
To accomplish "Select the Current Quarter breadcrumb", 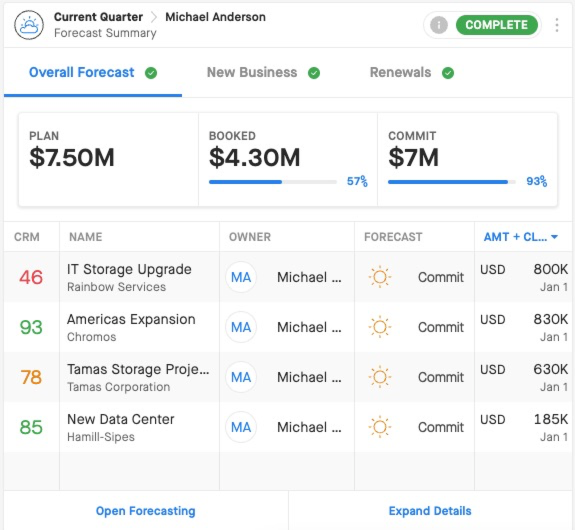I will pyautogui.click(x=98, y=17).
